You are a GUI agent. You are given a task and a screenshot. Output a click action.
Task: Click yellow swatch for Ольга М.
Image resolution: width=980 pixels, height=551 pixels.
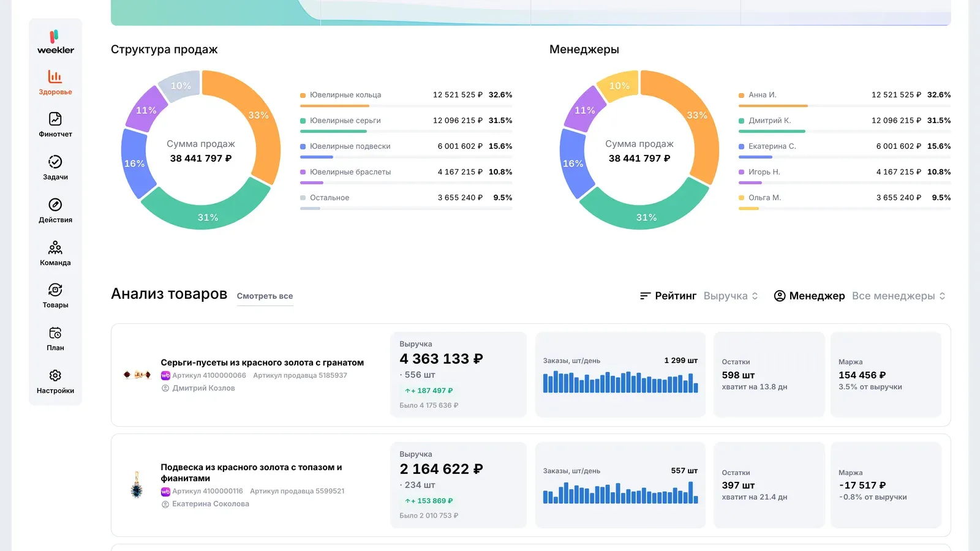tap(741, 198)
